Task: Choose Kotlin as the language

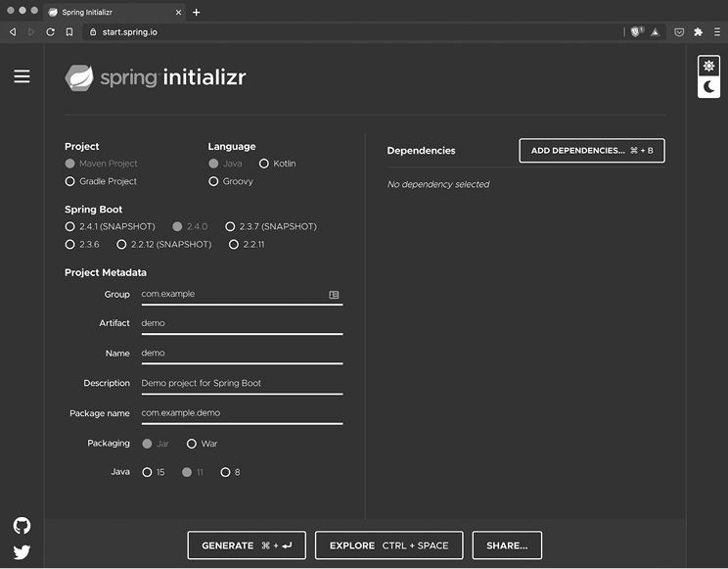Action: (264, 164)
